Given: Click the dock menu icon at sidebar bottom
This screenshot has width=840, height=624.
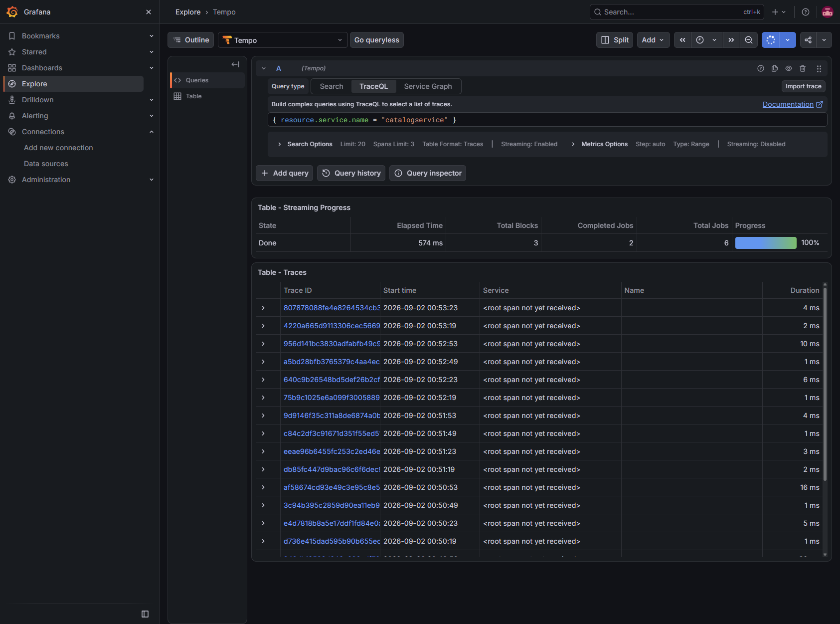Looking at the screenshot, I should click(145, 614).
